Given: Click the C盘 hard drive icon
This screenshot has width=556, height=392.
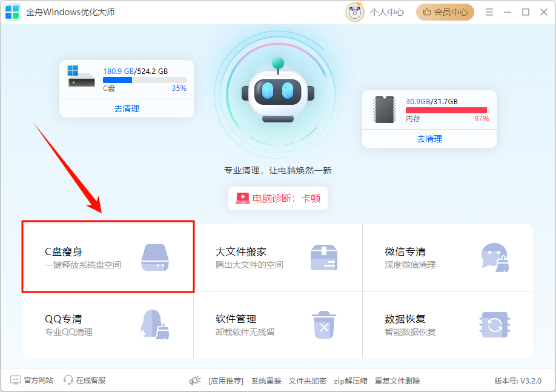Looking at the screenshot, I should point(81,76).
